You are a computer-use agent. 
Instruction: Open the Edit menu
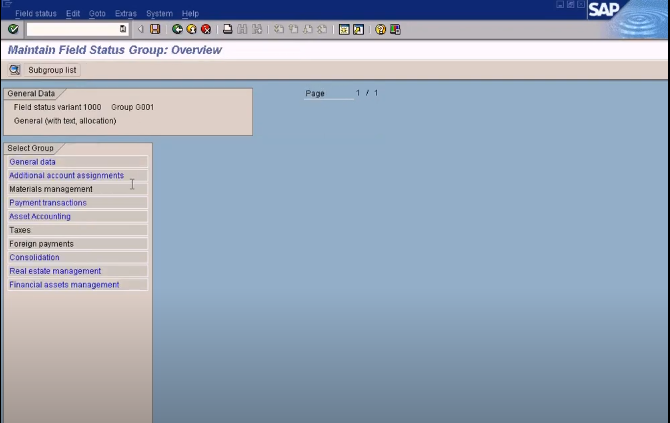pos(73,13)
